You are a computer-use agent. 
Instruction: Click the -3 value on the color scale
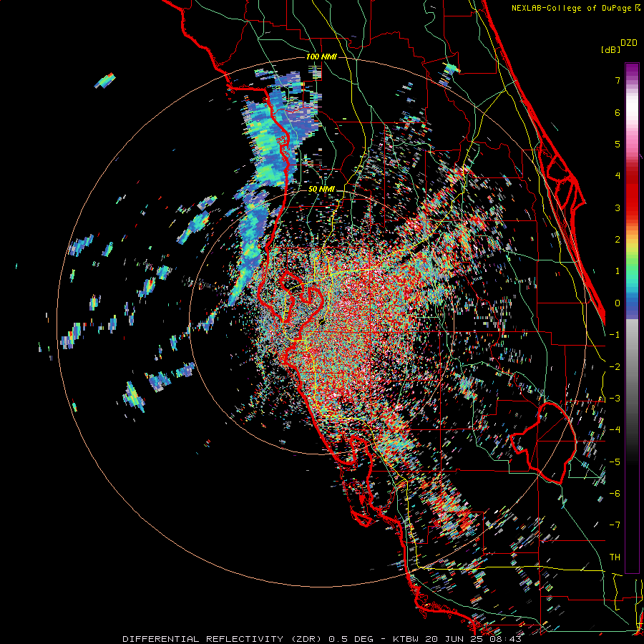pos(615,399)
